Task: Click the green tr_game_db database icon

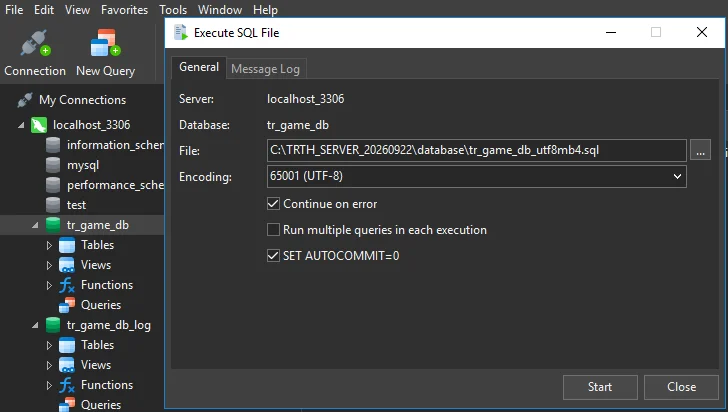Action: tap(53, 225)
